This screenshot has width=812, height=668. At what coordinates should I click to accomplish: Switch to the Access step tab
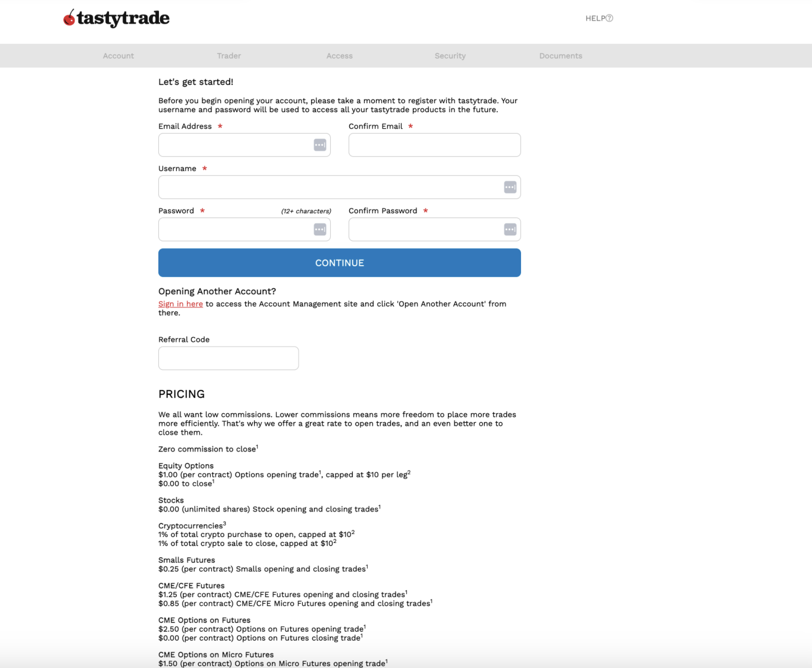[340, 56]
